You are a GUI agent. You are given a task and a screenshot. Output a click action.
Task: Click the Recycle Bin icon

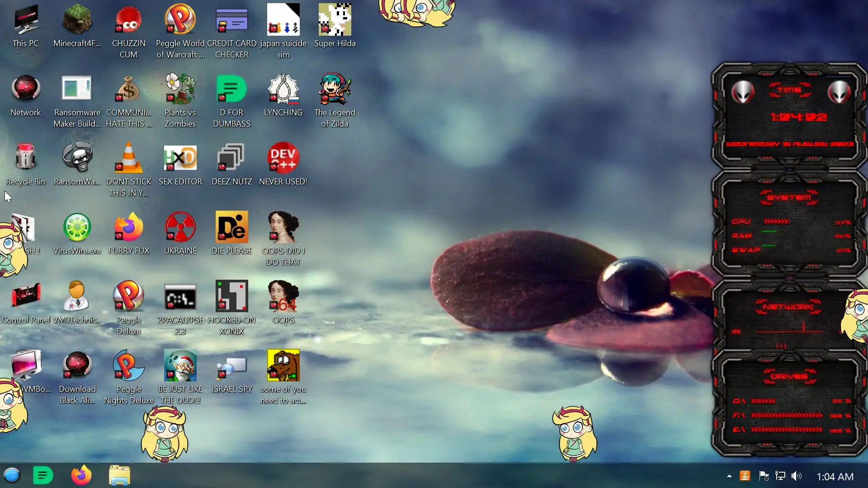[x=25, y=159]
